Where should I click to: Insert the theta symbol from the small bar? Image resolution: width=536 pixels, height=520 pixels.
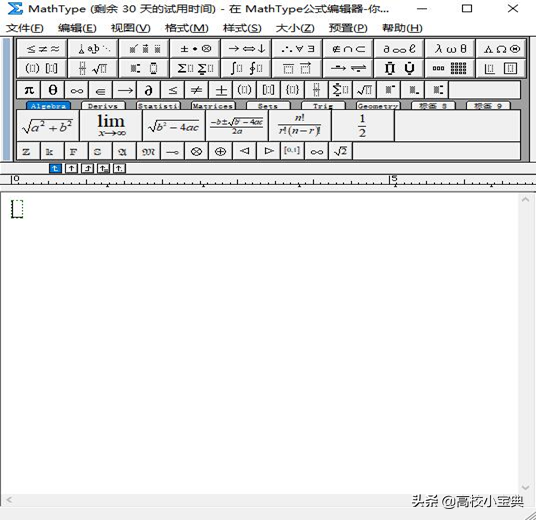[x=53, y=90]
